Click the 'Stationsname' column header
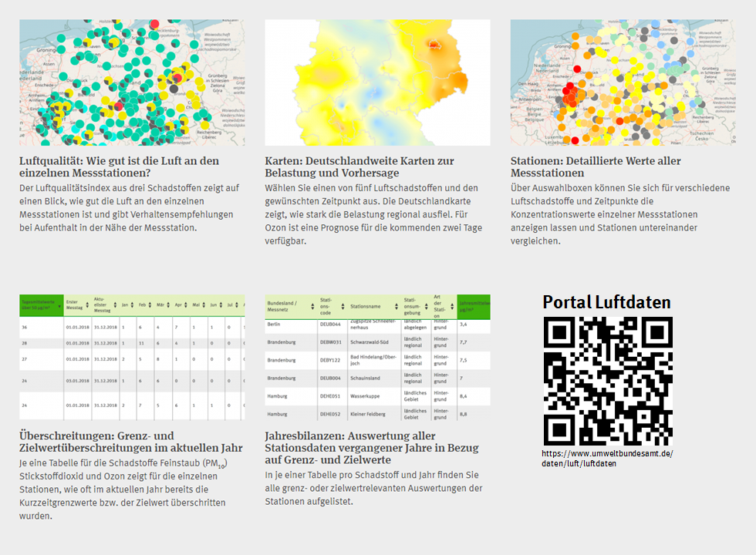Screen dimensions: 756x555 (x=373, y=304)
